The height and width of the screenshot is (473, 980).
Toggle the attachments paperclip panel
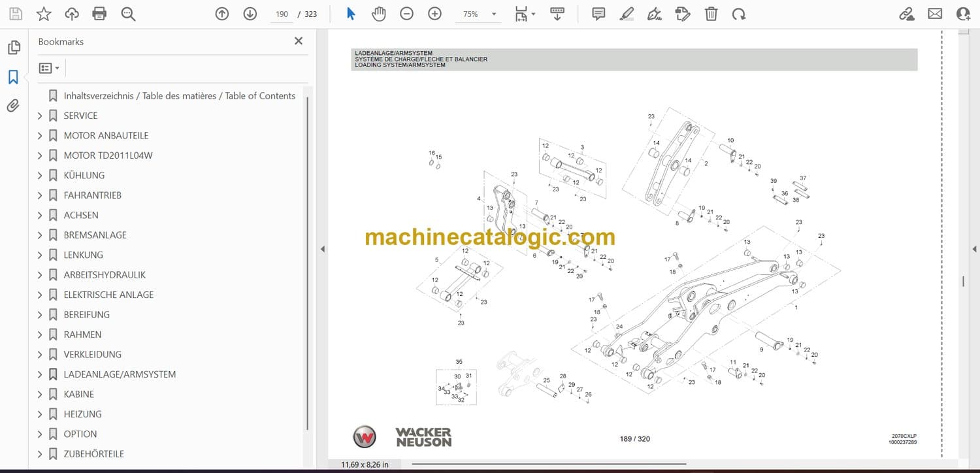pyautogui.click(x=13, y=106)
